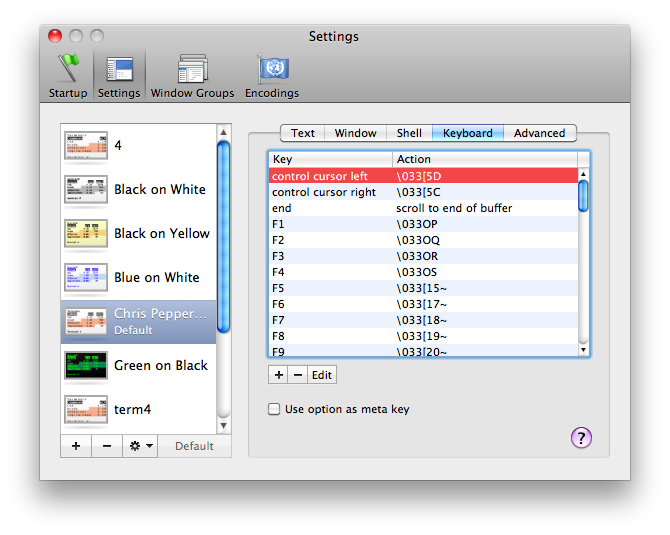This screenshot has height=535, width=670.
Task: Select the F2 key mapping
Action: 423,240
